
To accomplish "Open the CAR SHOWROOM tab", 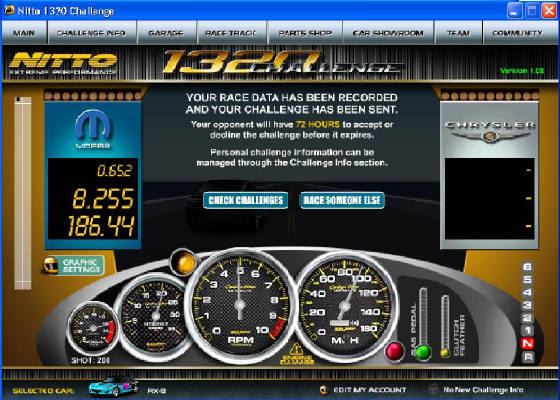I will (x=388, y=33).
